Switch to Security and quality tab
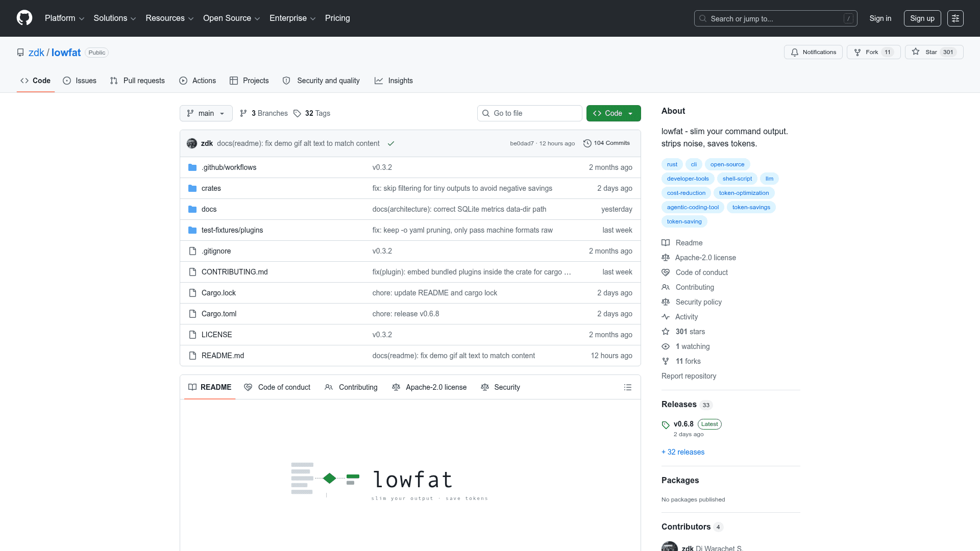 tap(321, 81)
